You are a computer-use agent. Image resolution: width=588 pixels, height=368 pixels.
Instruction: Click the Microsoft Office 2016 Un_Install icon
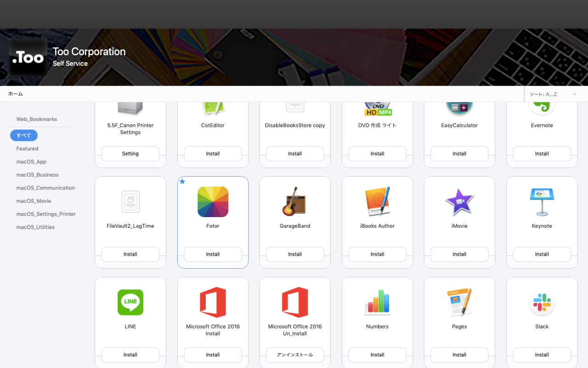point(295,302)
